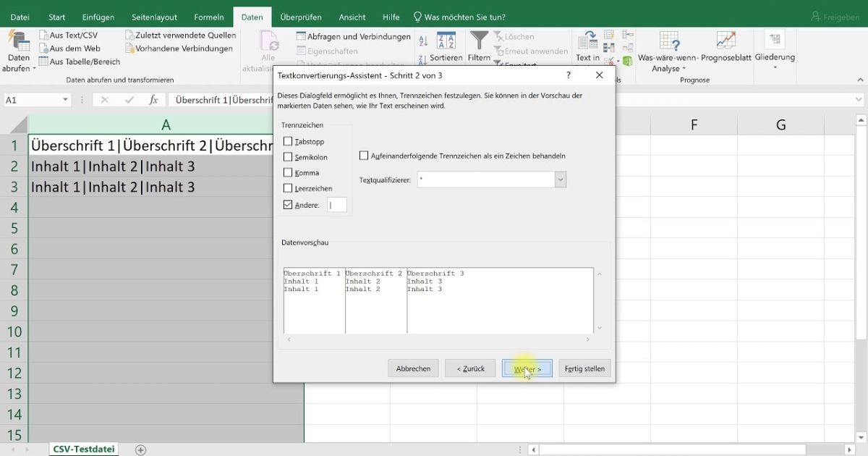The width and height of the screenshot is (868, 456).
Task: Open the Datei menu
Action: tap(20, 17)
